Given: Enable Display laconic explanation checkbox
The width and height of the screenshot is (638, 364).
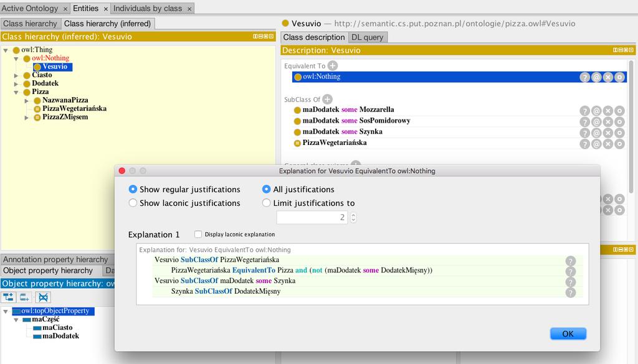Looking at the screenshot, I should 198,235.
